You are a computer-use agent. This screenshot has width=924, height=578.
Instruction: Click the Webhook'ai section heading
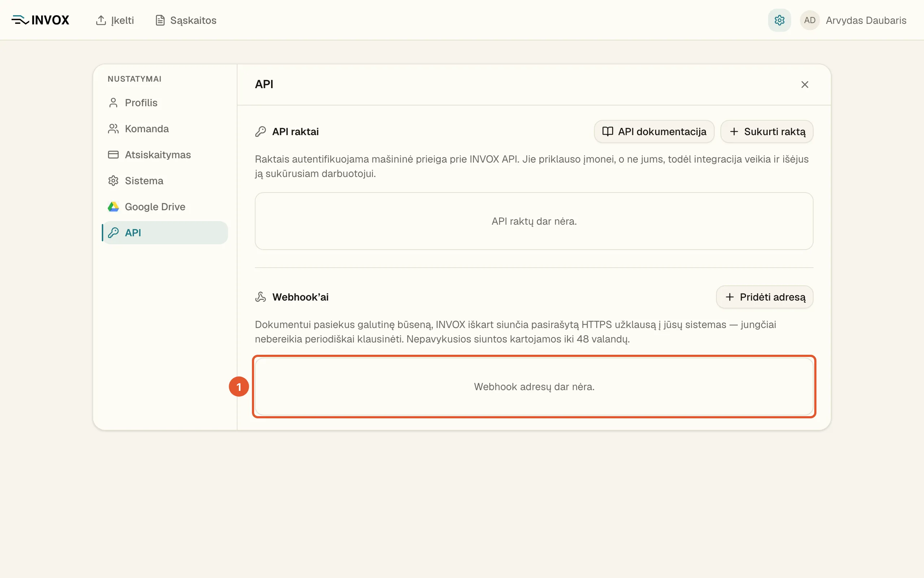(x=300, y=297)
